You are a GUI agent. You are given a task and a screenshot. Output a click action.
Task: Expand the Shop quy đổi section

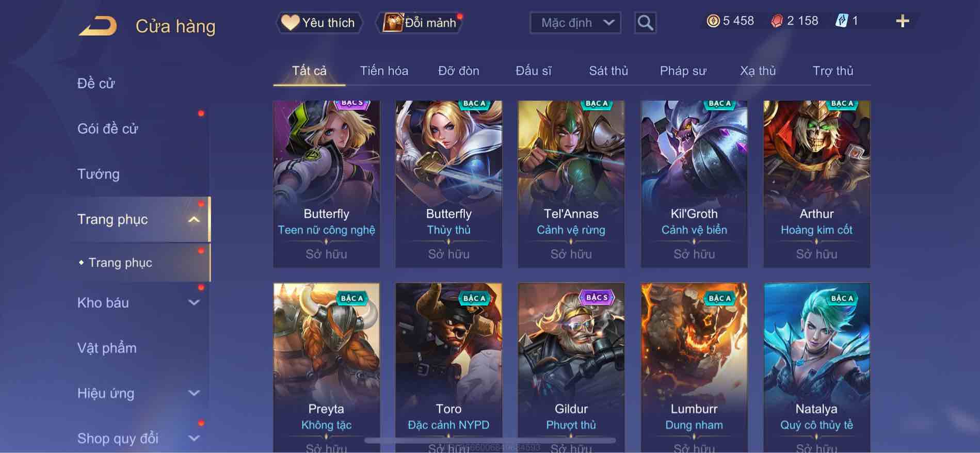(x=194, y=438)
